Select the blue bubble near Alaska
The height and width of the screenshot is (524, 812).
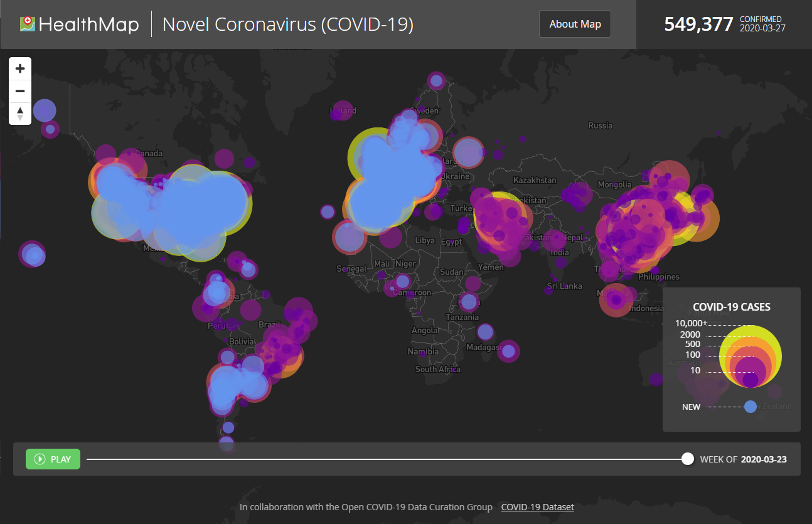[45, 110]
